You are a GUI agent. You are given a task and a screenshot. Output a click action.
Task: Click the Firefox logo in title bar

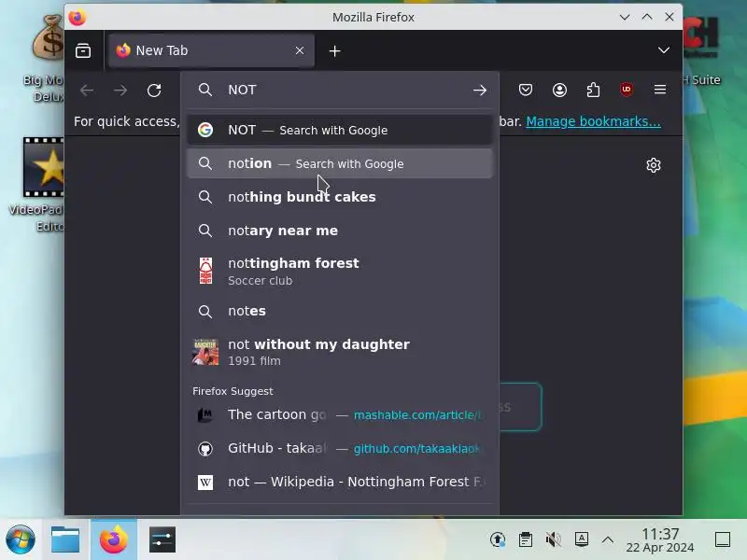(78, 17)
